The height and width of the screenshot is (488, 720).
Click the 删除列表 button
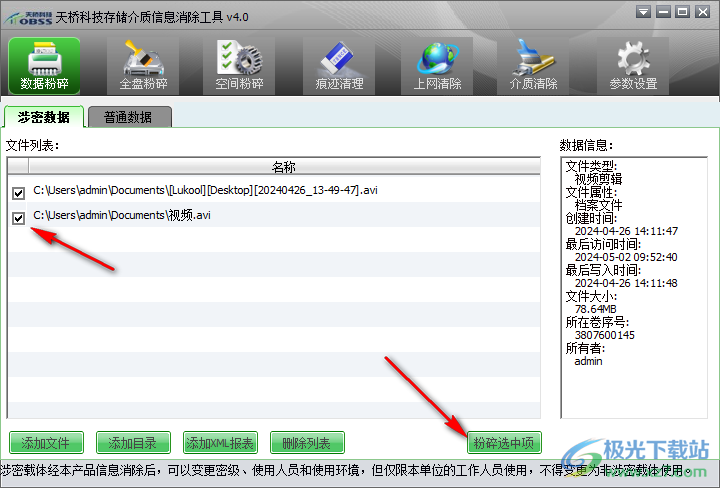click(x=307, y=443)
